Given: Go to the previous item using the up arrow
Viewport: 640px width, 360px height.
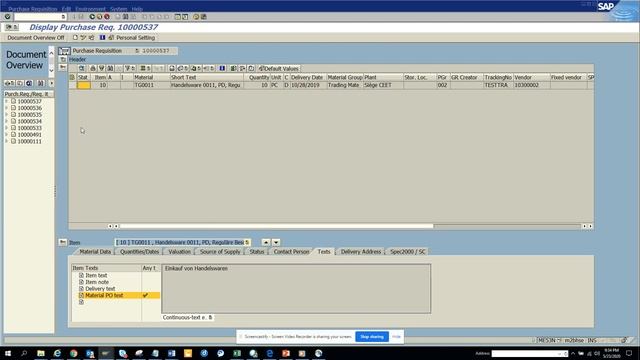Looking at the screenshot, I should point(266,242).
